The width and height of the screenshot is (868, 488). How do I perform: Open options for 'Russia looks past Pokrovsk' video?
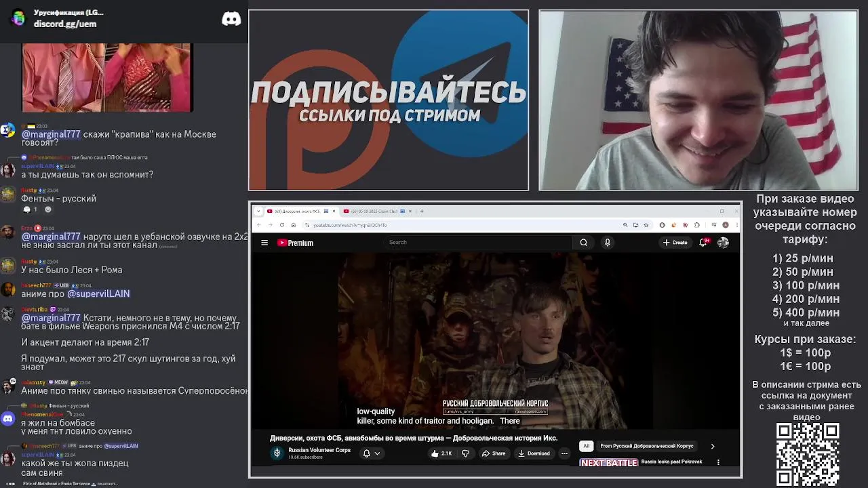718,462
